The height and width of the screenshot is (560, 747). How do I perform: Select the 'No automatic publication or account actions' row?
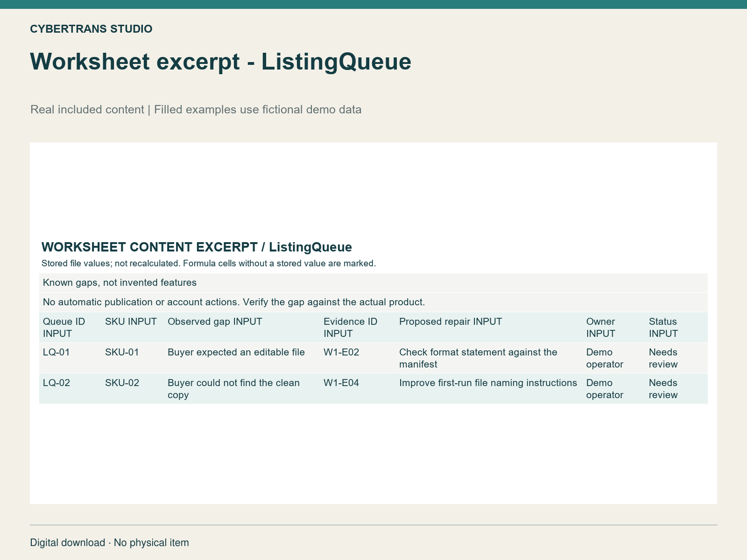(x=373, y=302)
